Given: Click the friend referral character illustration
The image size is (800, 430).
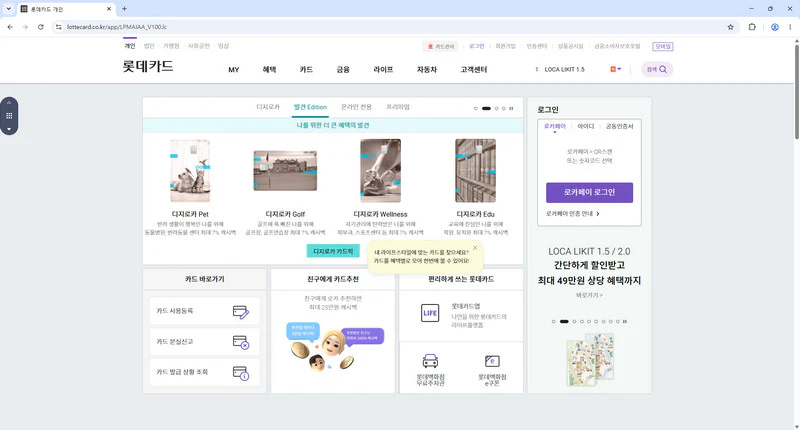Looking at the screenshot, I should coord(334,346).
